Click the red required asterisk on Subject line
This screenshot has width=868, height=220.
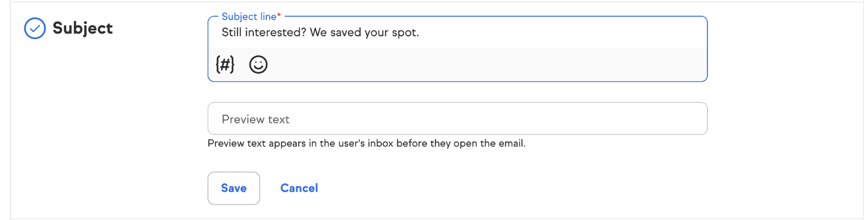(x=279, y=16)
